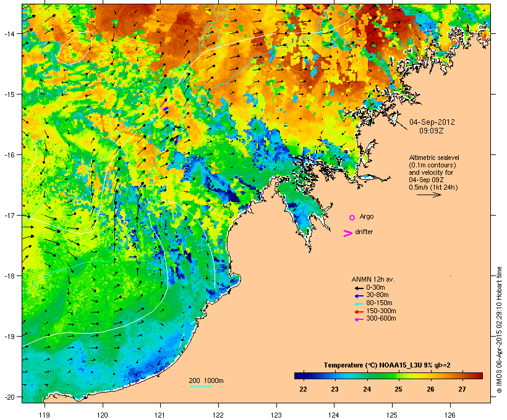Click the 'ANMN 12h av.' heading
Viewport: 507px width, 420px height.
pos(373,279)
